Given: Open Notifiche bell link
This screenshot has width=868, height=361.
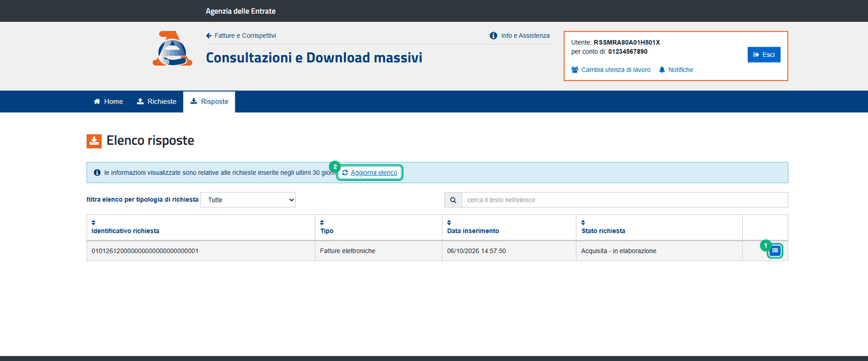Looking at the screenshot, I should [x=676, y=70].
